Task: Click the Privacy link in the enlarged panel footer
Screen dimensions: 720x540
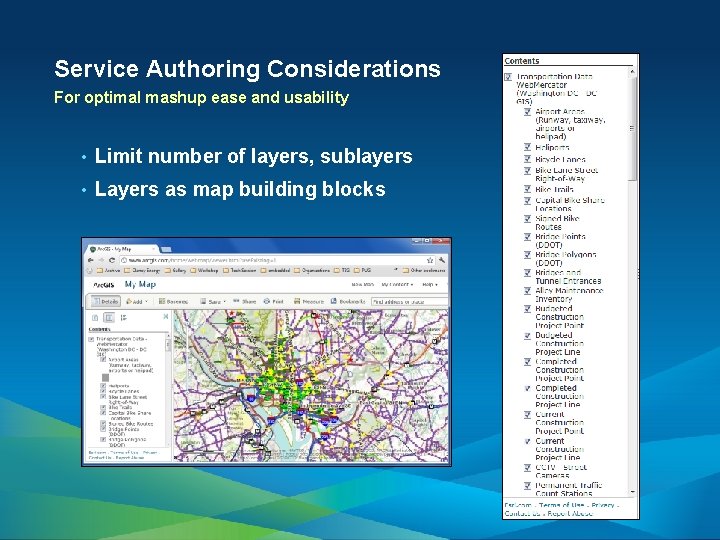Action: click(602, 505)
